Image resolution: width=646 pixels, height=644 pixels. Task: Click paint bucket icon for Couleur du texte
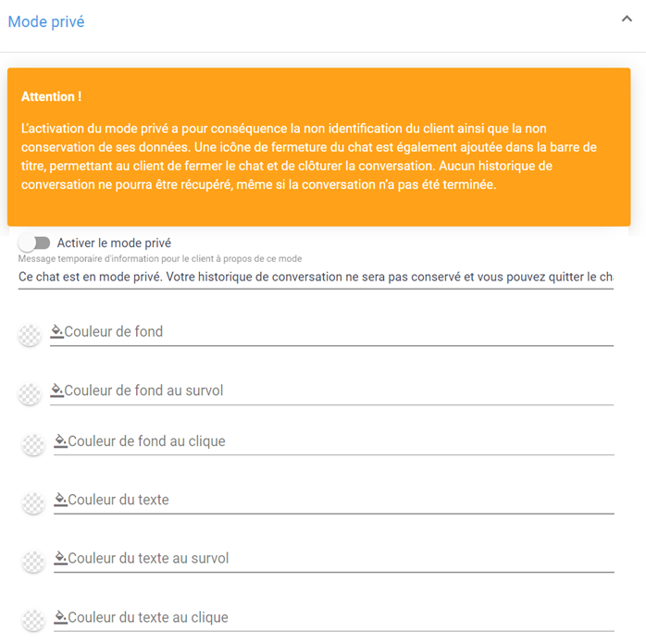pyautogui.click(x=60, y=500)
